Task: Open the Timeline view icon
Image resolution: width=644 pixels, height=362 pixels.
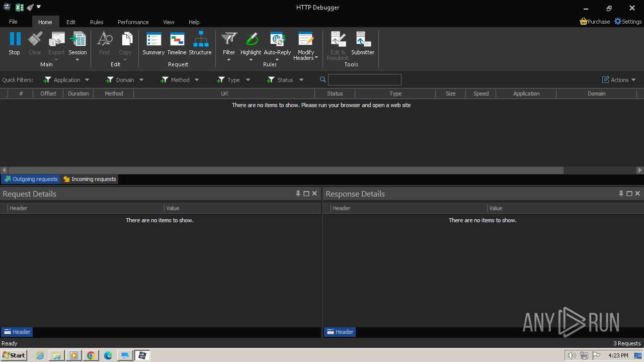Action: (177, 39)
